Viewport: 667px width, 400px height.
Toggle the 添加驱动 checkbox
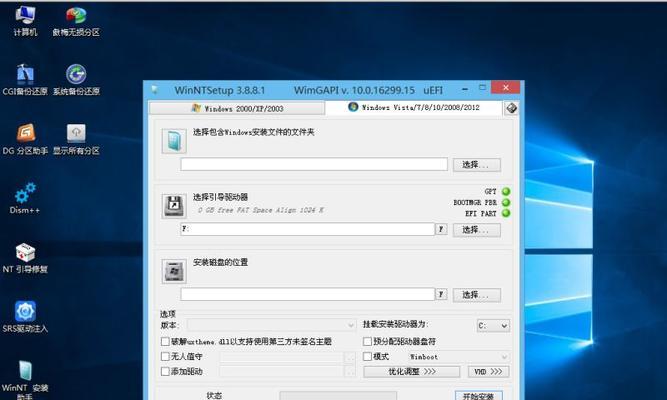(165, 371)
